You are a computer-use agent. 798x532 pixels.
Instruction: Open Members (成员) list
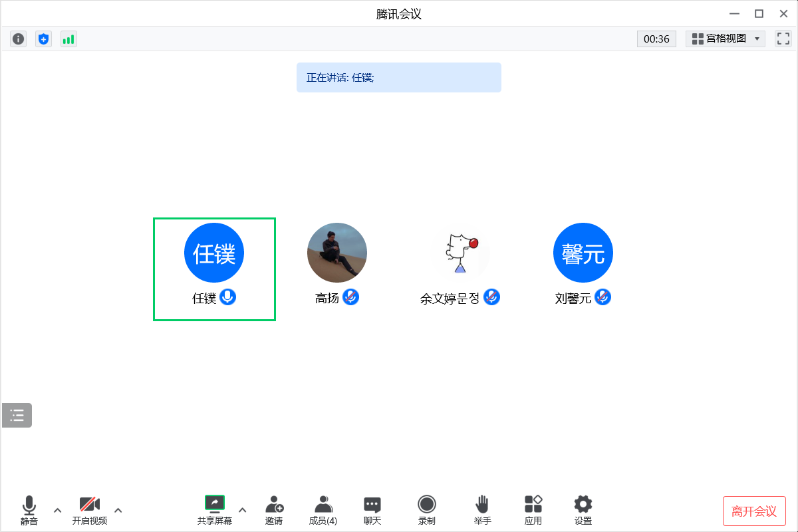323,510
